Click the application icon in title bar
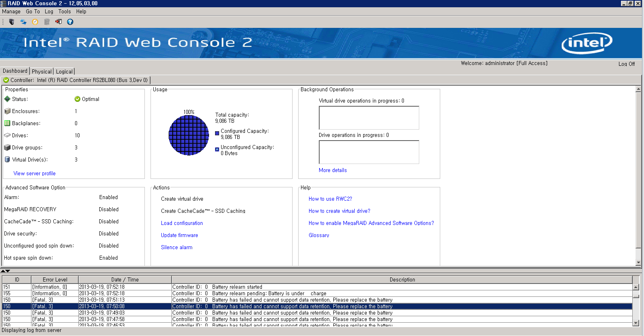644x336 pixels. pyautogui.click(x=4, y=3)
